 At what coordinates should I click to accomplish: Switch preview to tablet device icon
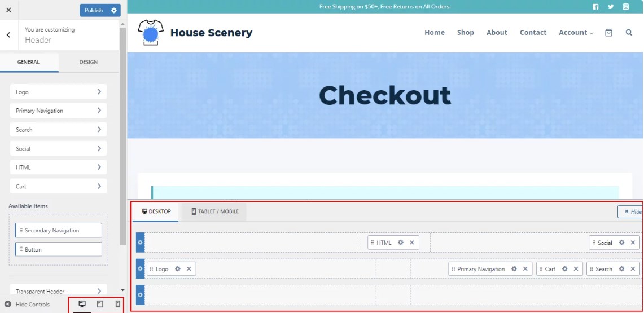tap(100, 304)
